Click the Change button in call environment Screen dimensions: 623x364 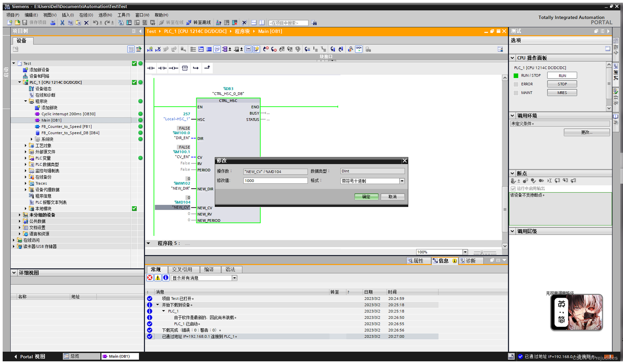586,132
